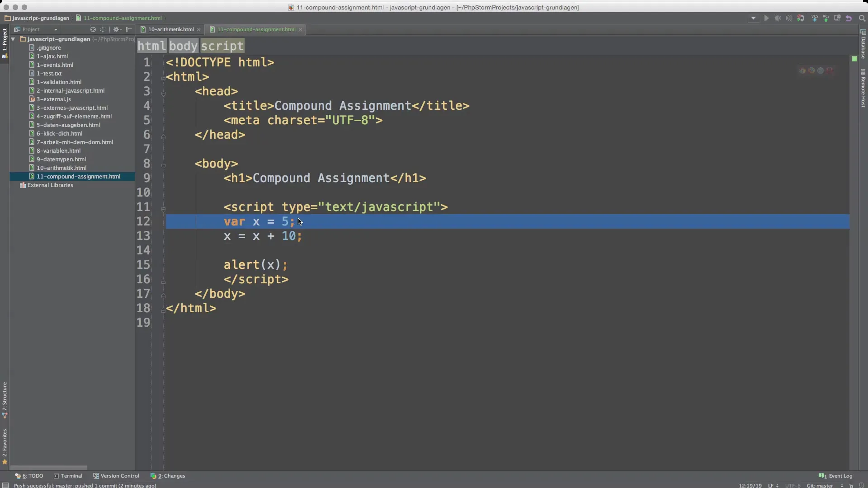Open the Database side panel
The image size is (868, 488).
(x=863, y=44)
